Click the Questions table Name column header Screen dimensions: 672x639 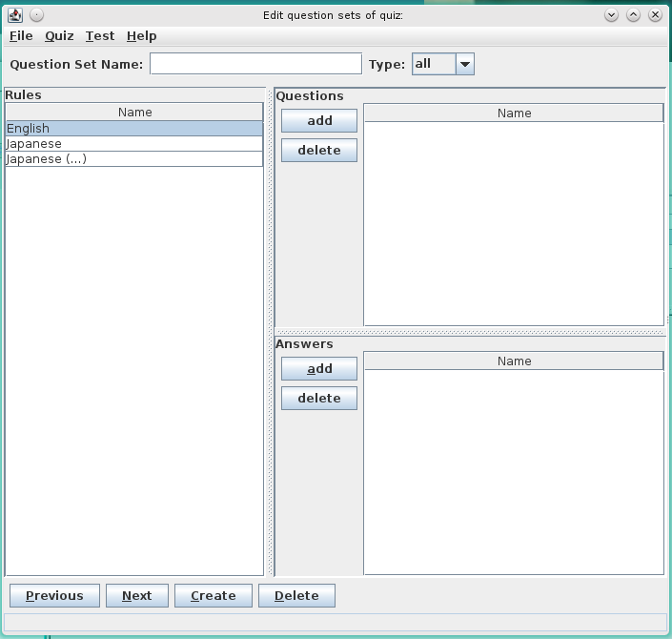click(x=514, y=113)
